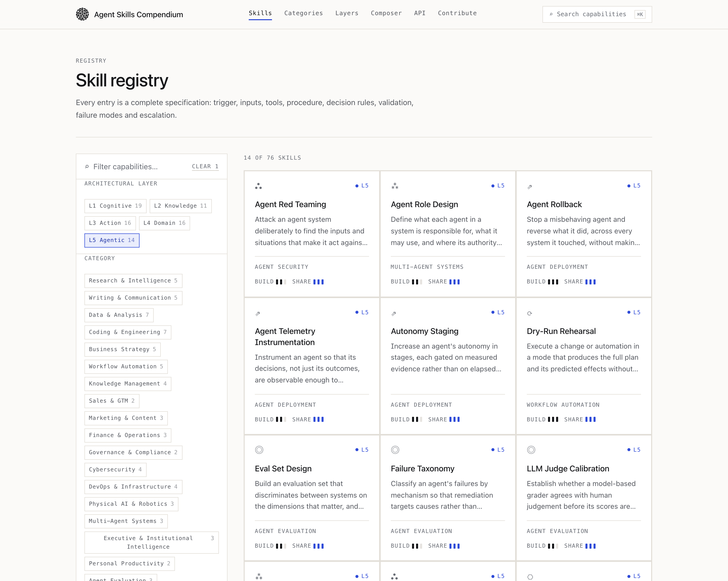
Task: Open the LLM Judge Calibration skill title
Action: [x=568, y=469]
